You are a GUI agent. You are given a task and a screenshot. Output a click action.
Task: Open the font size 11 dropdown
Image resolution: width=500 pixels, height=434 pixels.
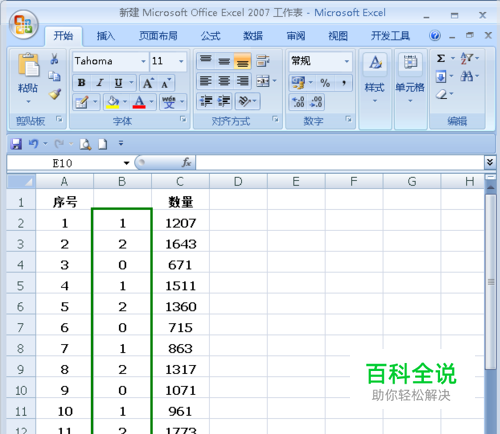click(x=181, y=61)
